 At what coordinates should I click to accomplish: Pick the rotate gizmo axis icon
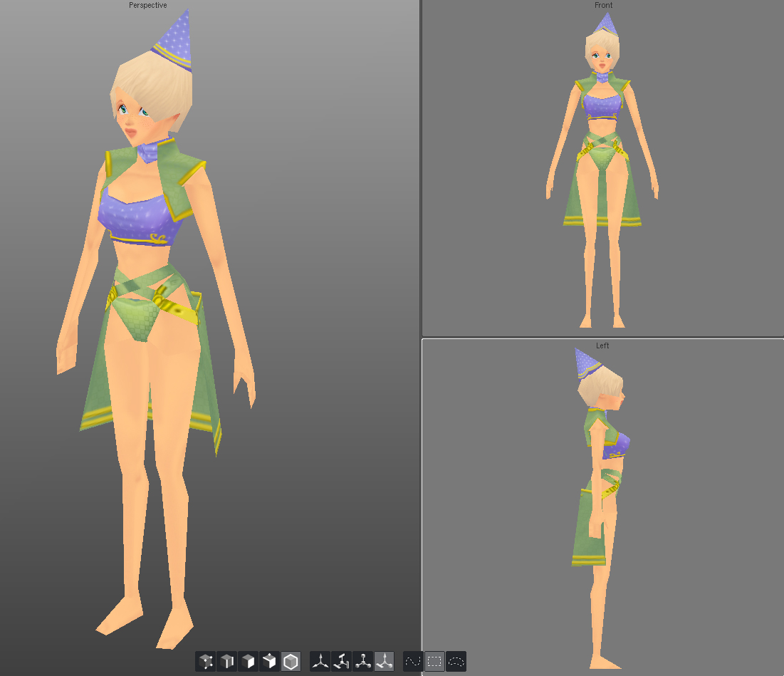coord(342,662)
